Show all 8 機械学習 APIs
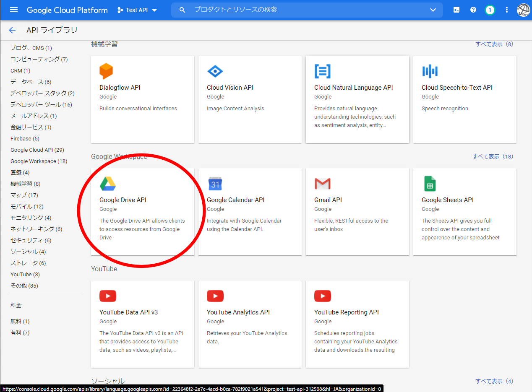The image size is (532, 392). coord(494,44)
